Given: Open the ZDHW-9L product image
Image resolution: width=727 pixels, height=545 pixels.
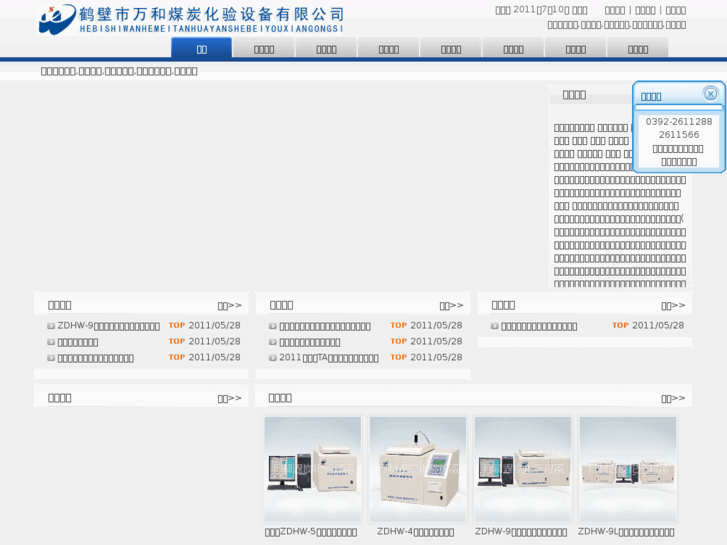Looking at the screenshot, I should click(x=627, y=468).
